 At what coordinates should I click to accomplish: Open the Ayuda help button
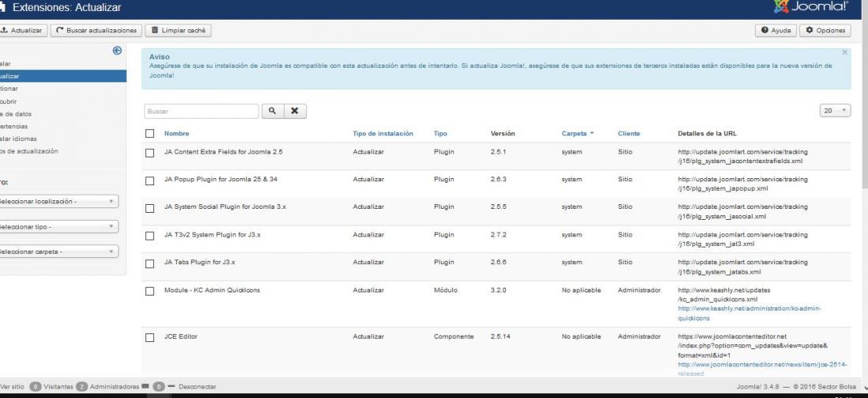coord(776,31)
